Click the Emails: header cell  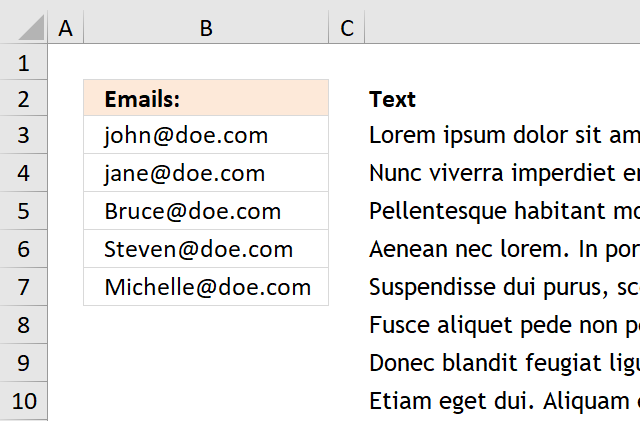[x=206, y=98]
